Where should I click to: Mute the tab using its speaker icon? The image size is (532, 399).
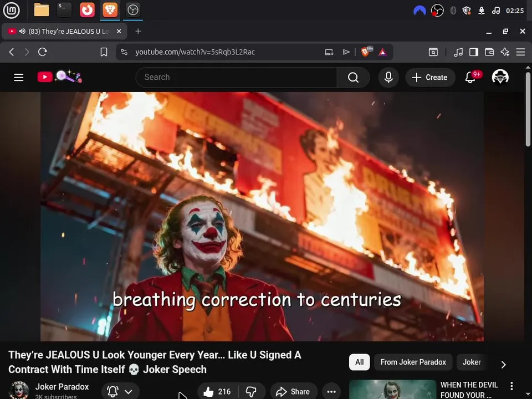pos(22,31)
